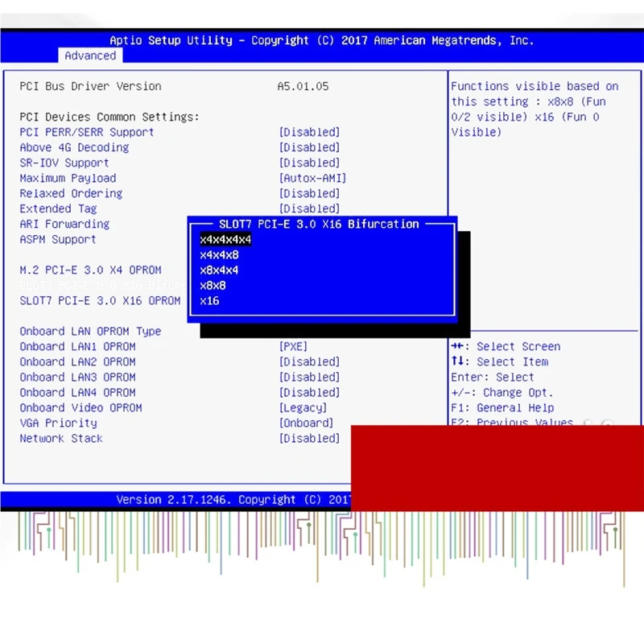
Task: Switch to the Advanced tab
Action: (x=90, y=56)
